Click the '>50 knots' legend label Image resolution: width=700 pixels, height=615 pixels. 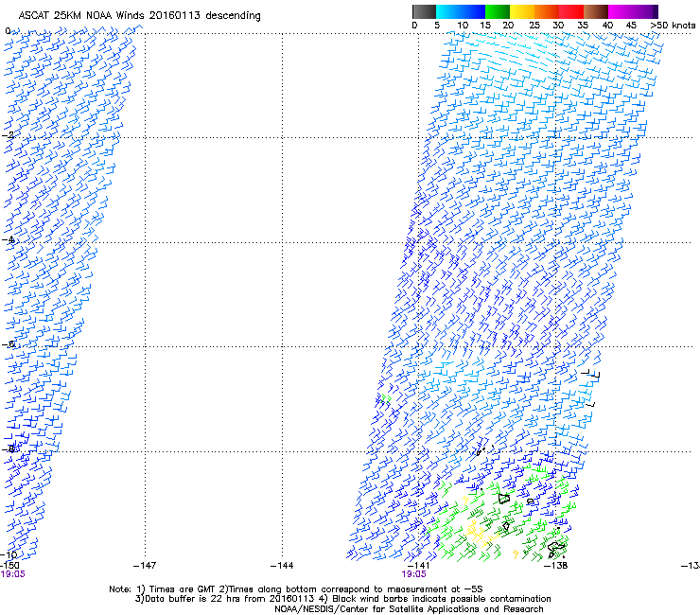[673, 26]
